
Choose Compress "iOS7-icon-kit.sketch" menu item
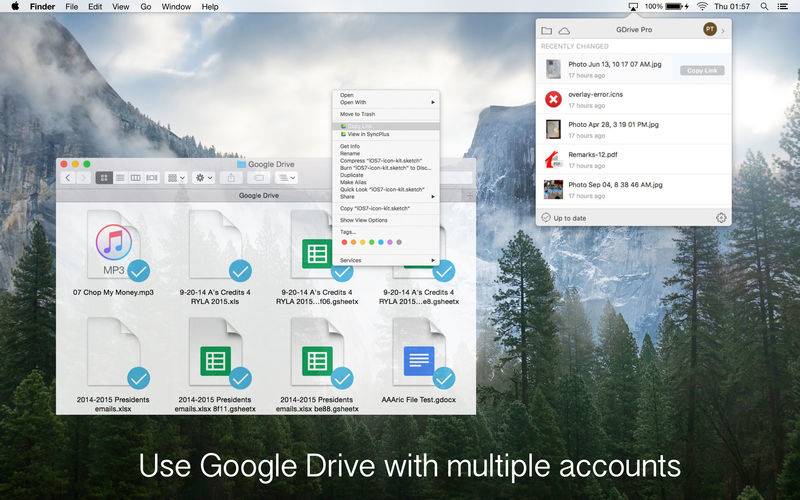pyautogui.click(x=385, y=161)
